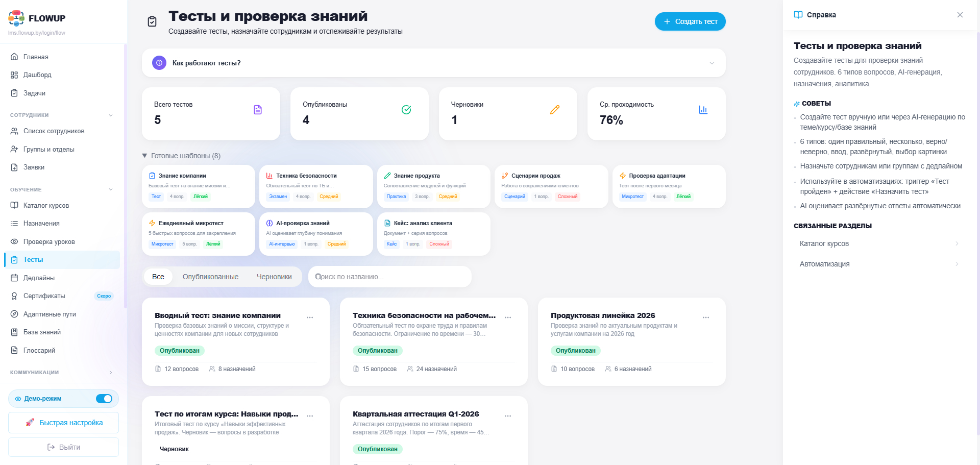The height and width of the screenshot is (465, 980).
Task: Select the Все filter tab
Action: tap(158, 277)
